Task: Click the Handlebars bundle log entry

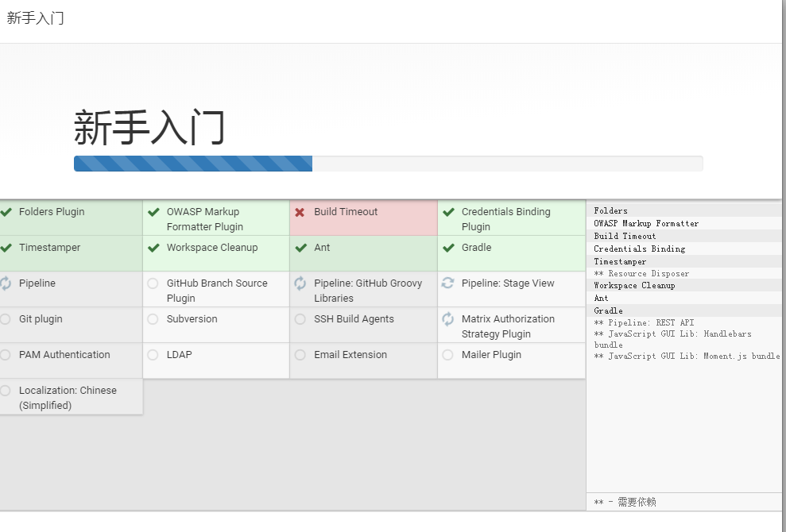Action: click(x=672, y=339)
